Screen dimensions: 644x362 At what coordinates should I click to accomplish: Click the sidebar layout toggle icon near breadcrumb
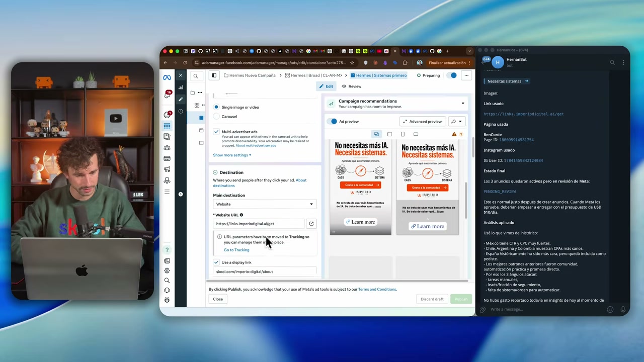coord(214,75)
